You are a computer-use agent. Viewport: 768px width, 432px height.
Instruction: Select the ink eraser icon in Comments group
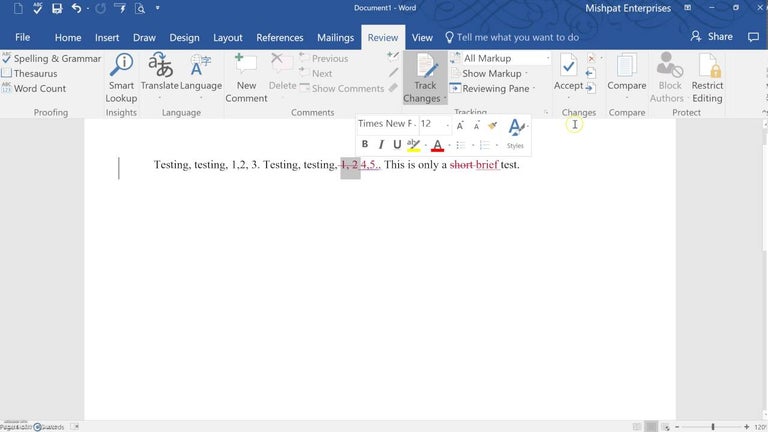[393, 88]
